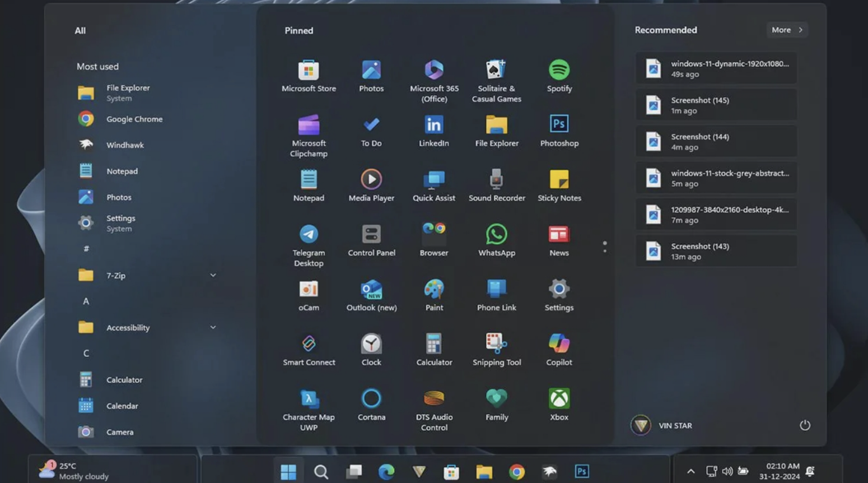Launch Cortana
This screenshot has width=868, height=483.
371,405
